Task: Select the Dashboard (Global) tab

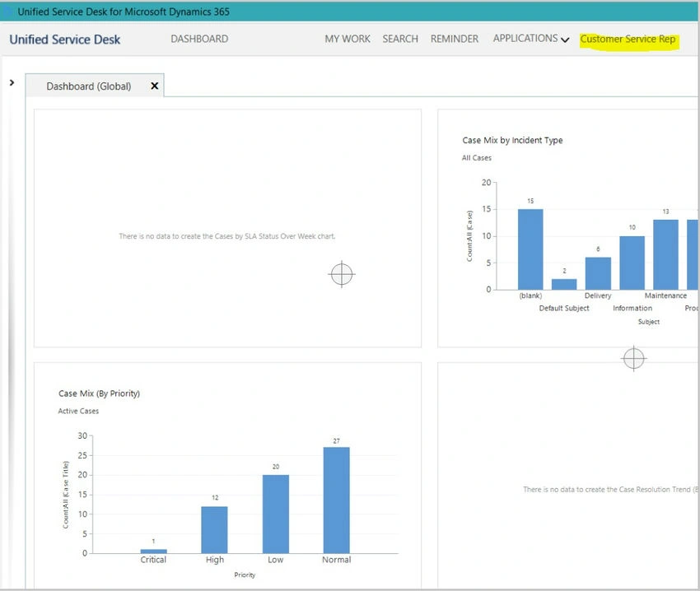Action: coord(89,86)
